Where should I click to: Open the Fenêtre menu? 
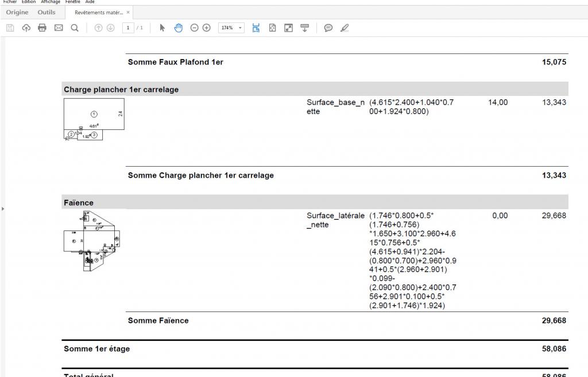click(73, 2)
